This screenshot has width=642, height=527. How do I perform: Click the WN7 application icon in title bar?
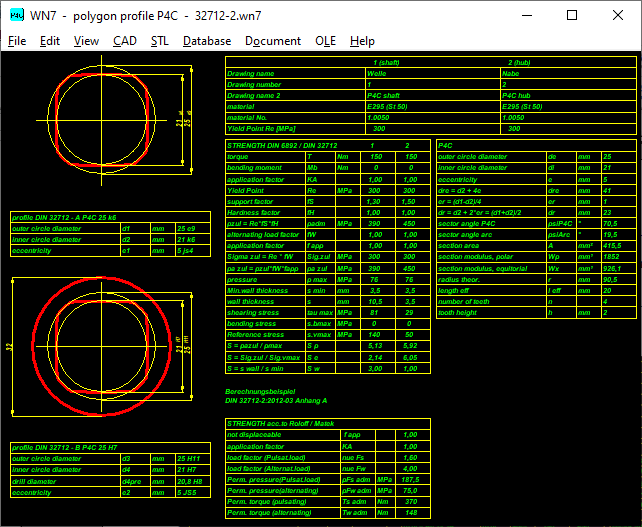click(16, 16)
